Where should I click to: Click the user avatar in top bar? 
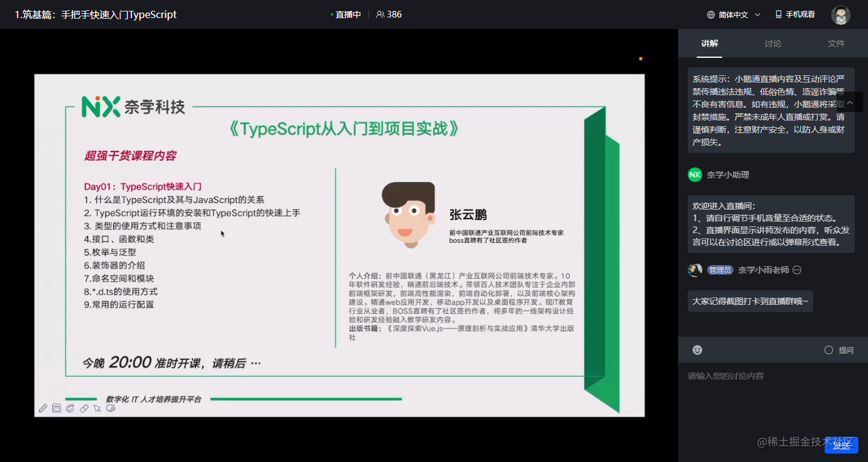841,15
